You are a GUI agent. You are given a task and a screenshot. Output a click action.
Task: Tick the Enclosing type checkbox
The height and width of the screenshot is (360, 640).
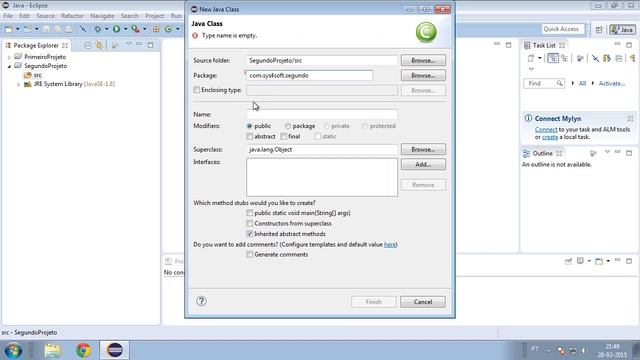197,90
